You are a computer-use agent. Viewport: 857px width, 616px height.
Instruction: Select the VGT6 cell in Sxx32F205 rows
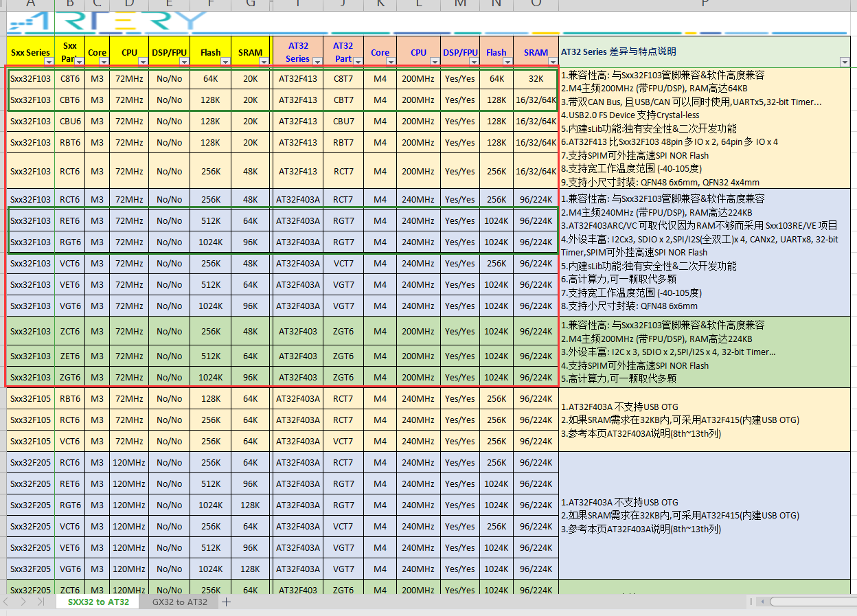[x=70, y=569]
